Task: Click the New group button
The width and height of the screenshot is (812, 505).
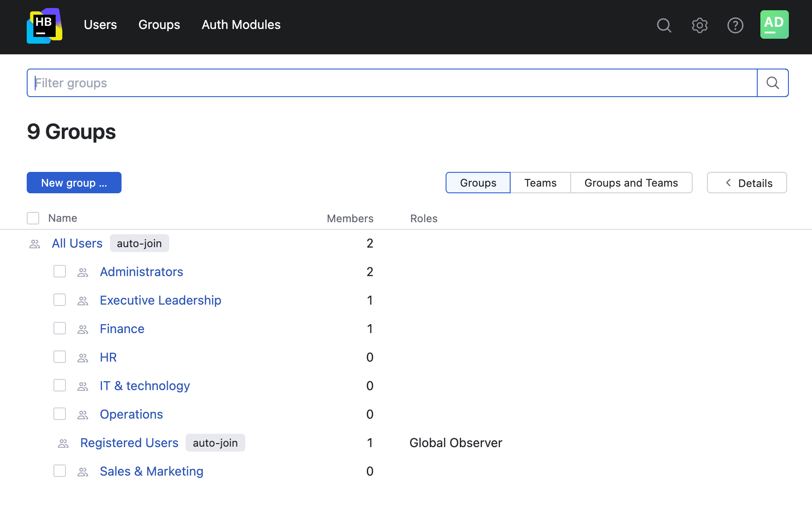Action: [74, 183]
